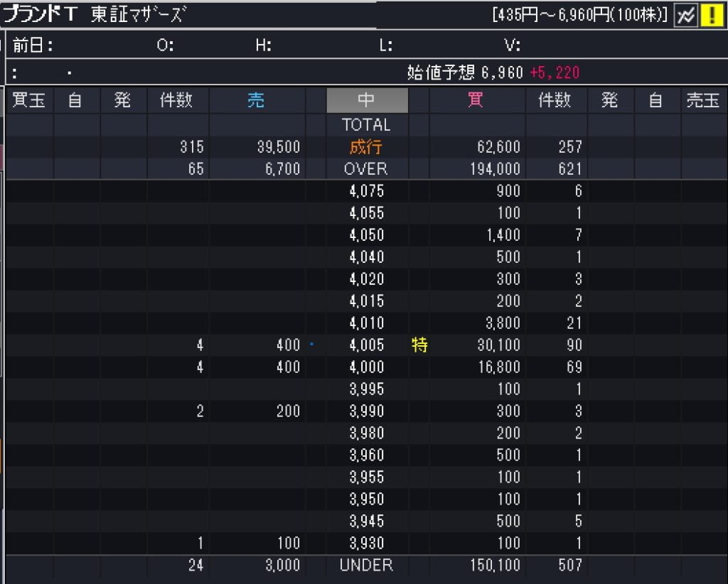The width and height of the screenshot is (728, 584).
Task: Click the 売玉 column header
Action: point(702,101)
